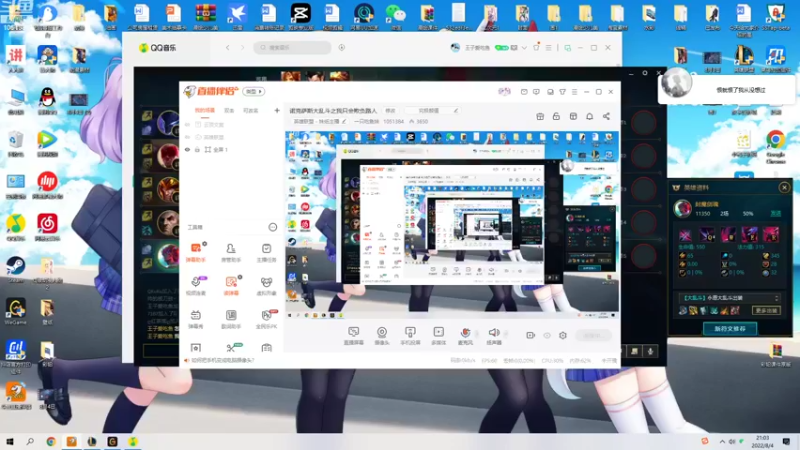Image resolution: width=800 pixels, height=450 pixels.
Task: Add a new scene with the plus icon
Action: click(277, 110)
